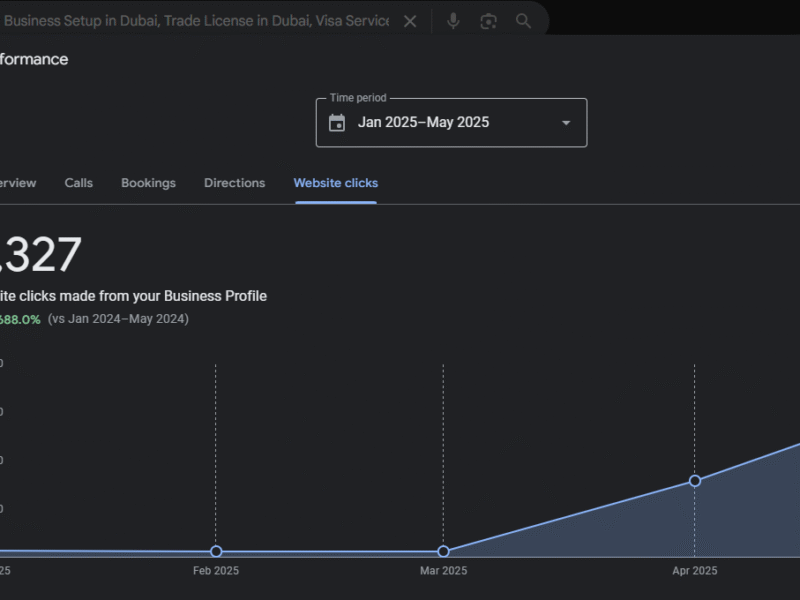The width and height of the screenshot is (800, 600).
Task: Click the green 688.0% change value
Action: [20, 319]
